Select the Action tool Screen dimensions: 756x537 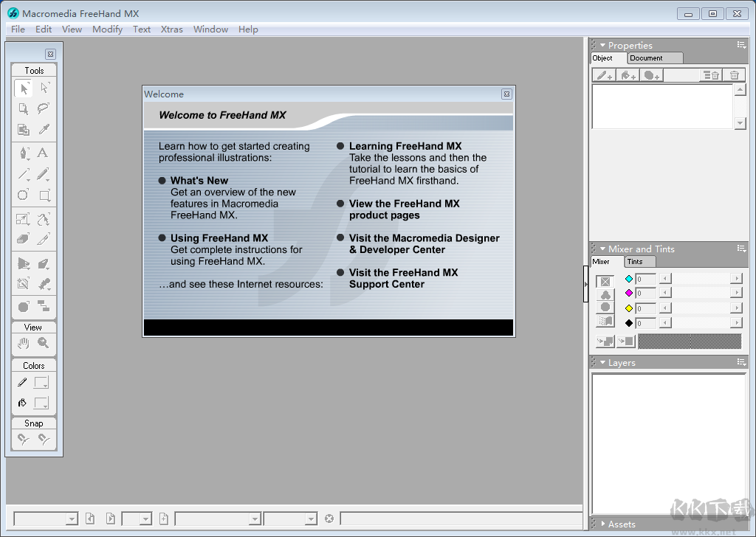point(23,307)
